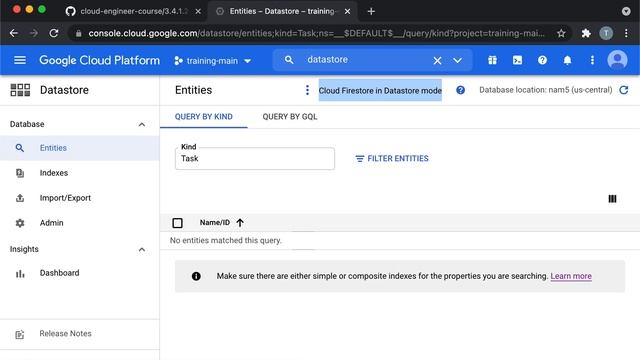
Task: Click the Datastore product grid icon
Action: (20, 90)
